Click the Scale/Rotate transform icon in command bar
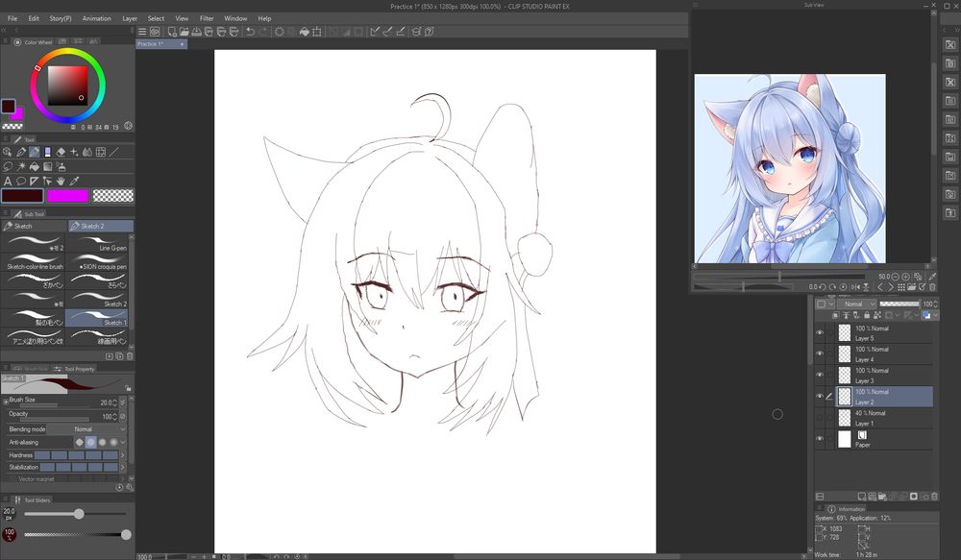961x560 pixels. tap(317, 32)
